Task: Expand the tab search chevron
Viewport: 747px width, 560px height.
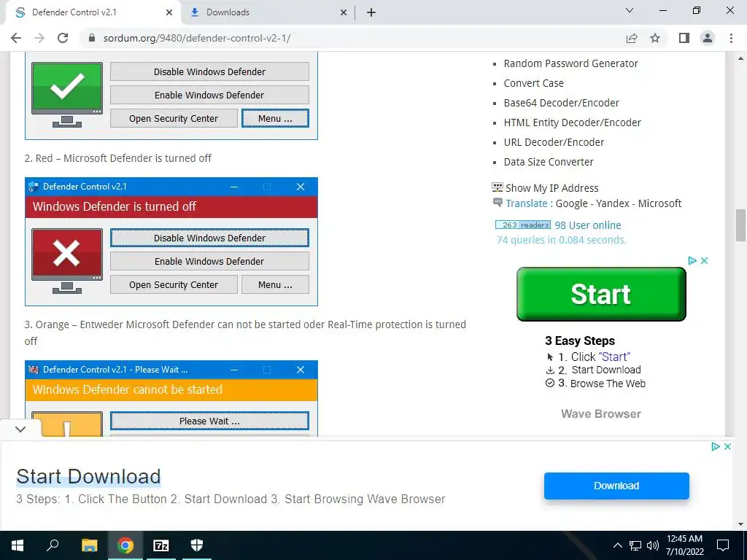Action: [630, 10]
